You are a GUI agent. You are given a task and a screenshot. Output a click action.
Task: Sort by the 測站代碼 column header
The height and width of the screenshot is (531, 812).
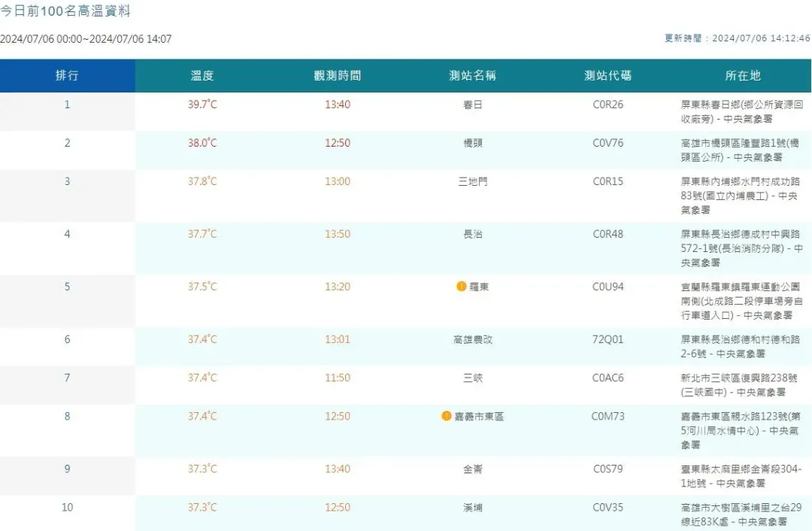[608, 76]
